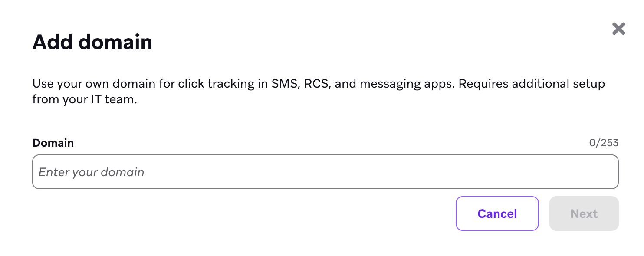Click the domain input placeholder text
Image resolution: width=644 pixels, height=256 pixels.
[x=91, y=172]
